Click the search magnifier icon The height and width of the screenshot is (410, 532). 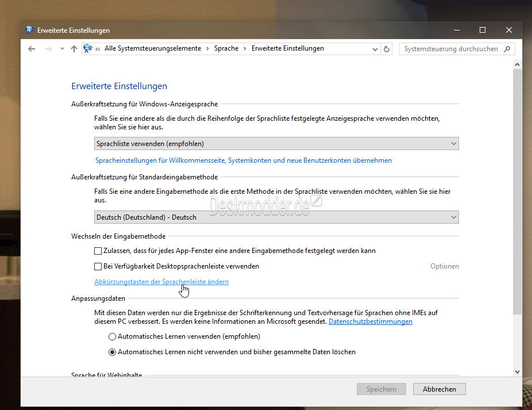(507, 49)
